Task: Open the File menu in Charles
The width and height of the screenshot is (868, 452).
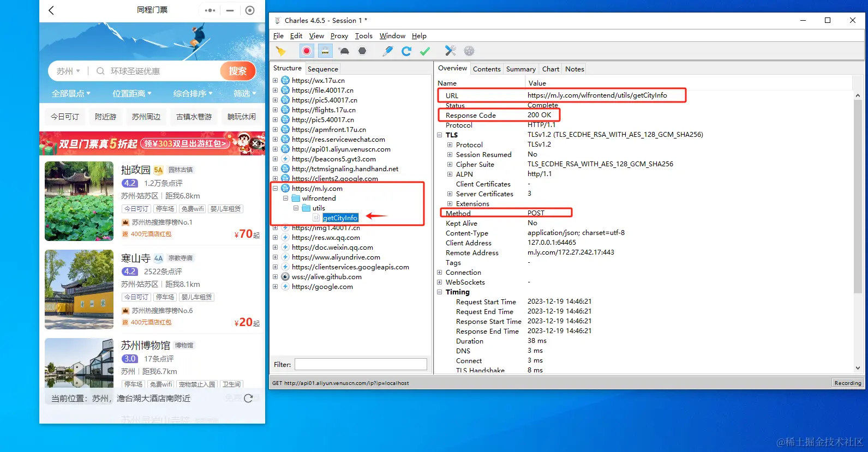Action: pos(278,36)
